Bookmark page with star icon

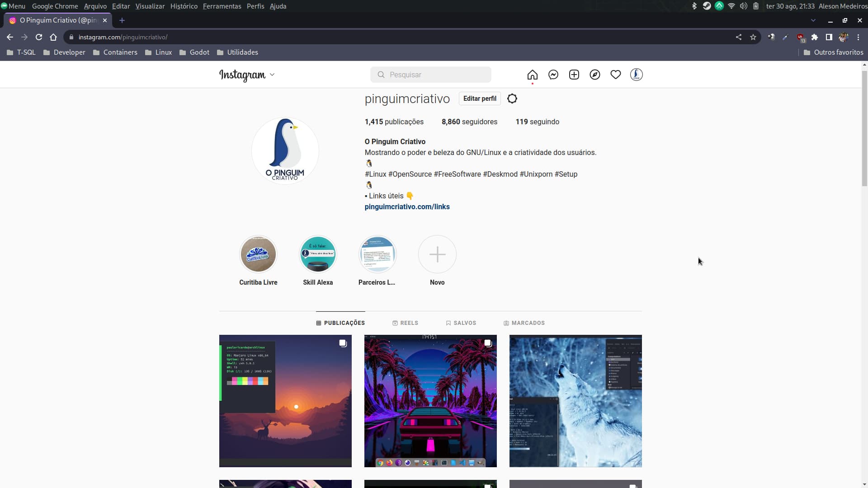click(753, 37)
